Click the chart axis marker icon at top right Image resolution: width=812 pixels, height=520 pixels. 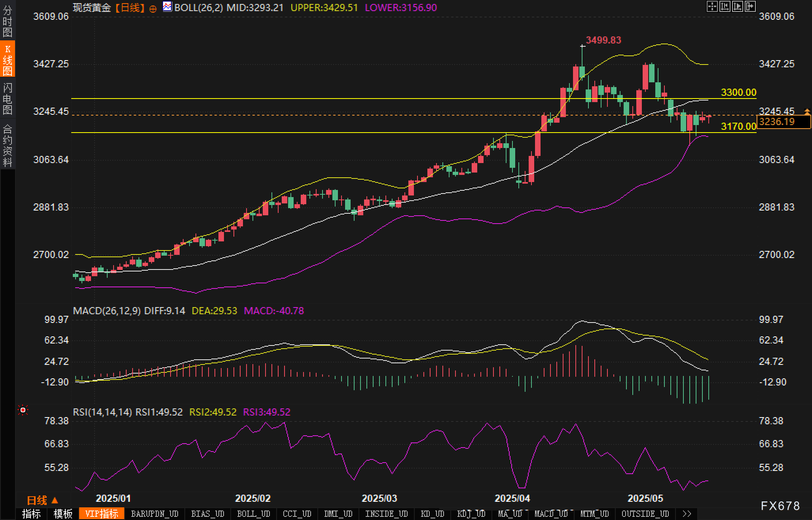(x=725, y=6)
